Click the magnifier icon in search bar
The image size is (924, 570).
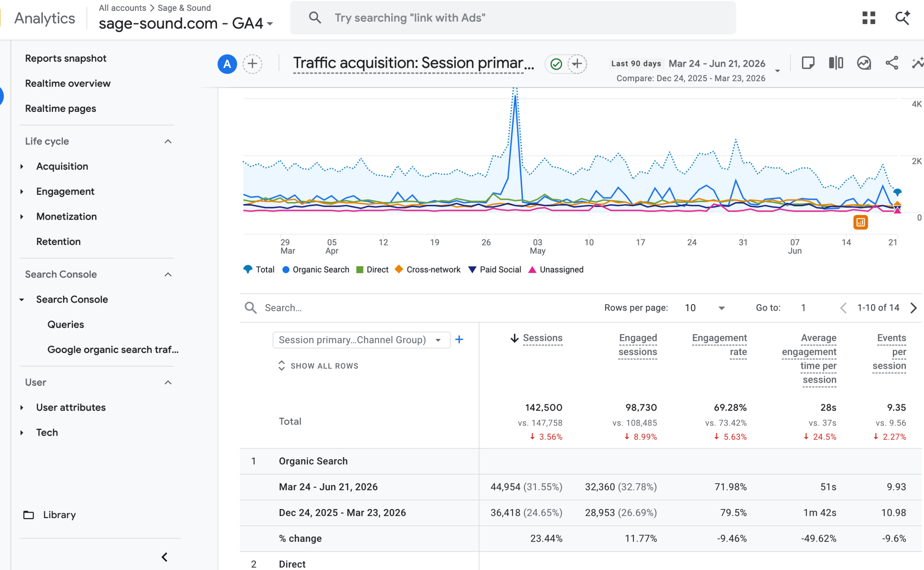[315, 18]
